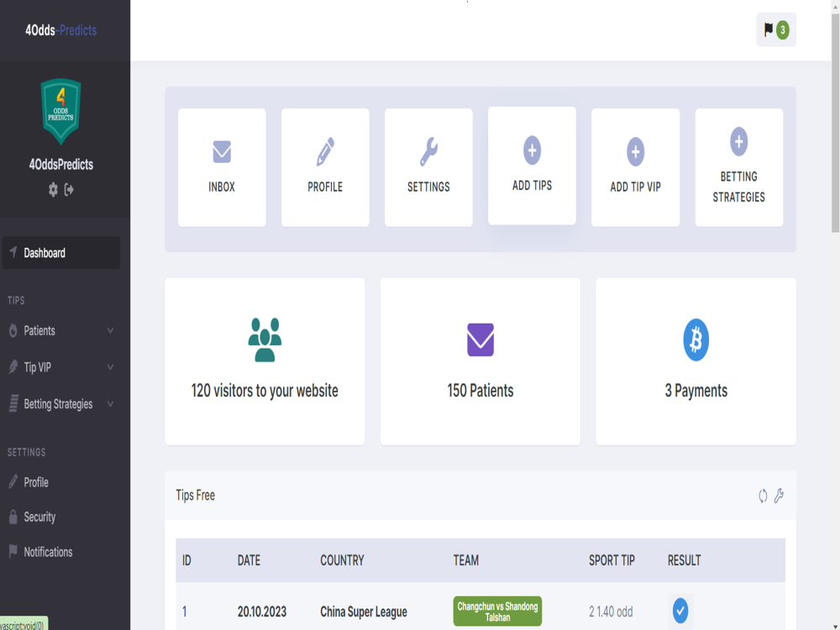Click the '2 1.40 odd' cell
This screenshot has width=840, height=630.
(611, 612)
